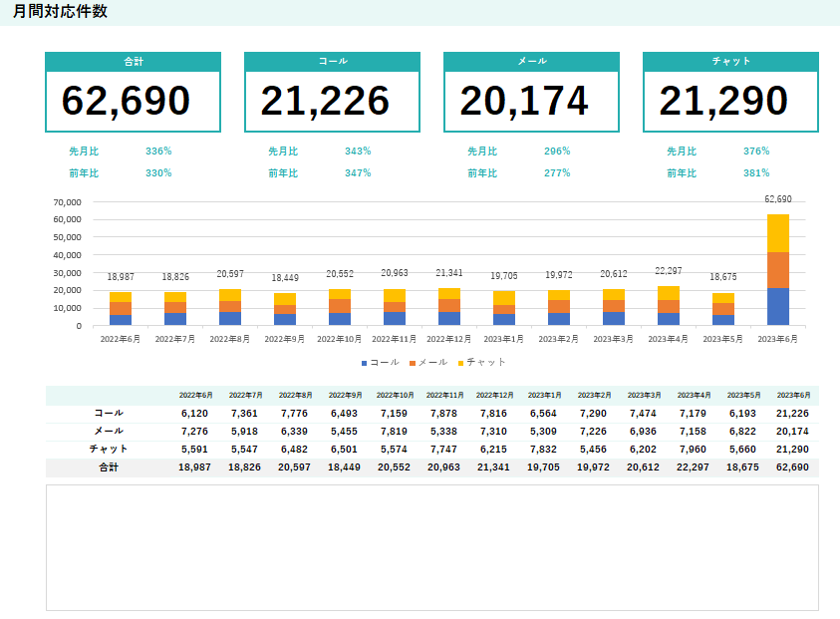
Task: Select the コール row label in table
Action: click(x=109, y=413)
